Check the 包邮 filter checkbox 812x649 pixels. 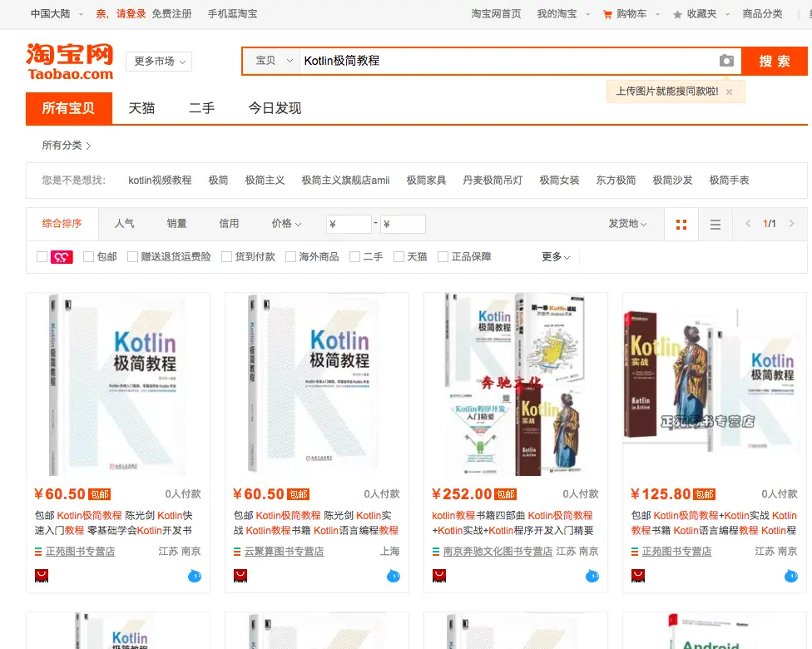click(x=88, y=256)
